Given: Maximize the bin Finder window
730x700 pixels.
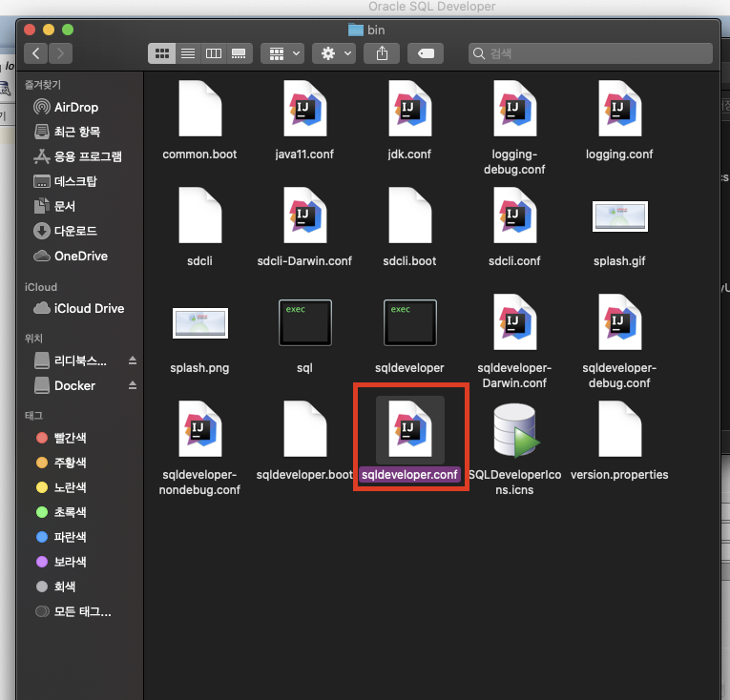Looking at the screenshot, I should coord(68,30).
